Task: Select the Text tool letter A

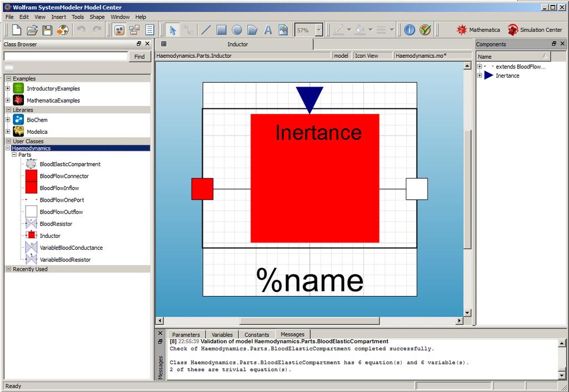Action: [x=268, y=30]
